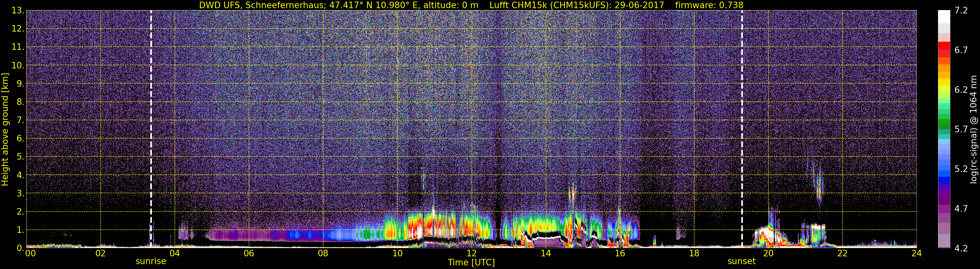Click the height axis tick label '5.'
980x269 pixels.
(20, 157)
